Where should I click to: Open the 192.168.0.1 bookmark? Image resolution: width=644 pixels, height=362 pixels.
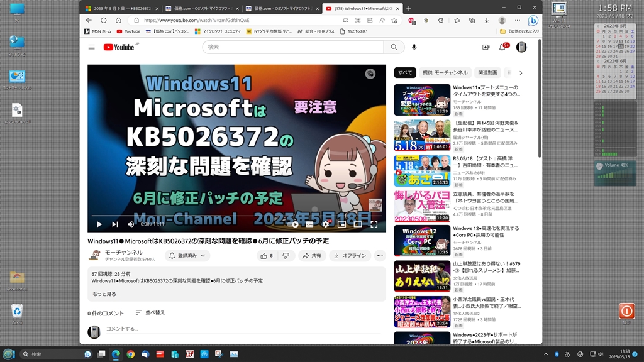(354, 31)
